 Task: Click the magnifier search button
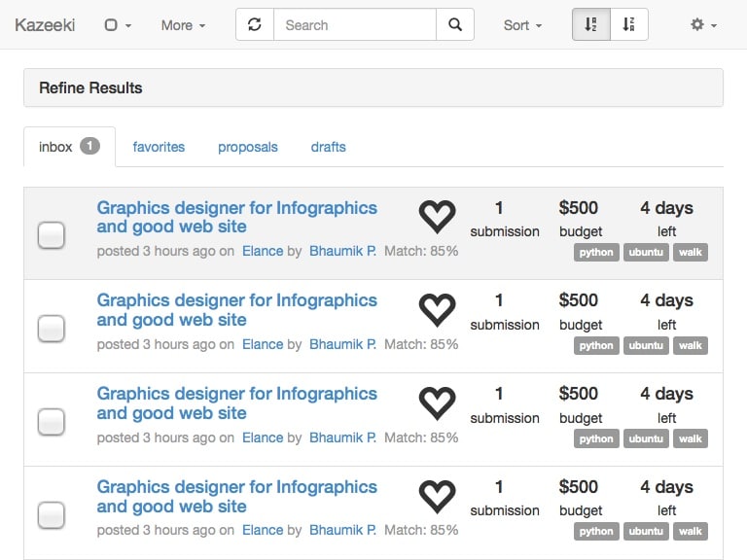click(454, 25)
